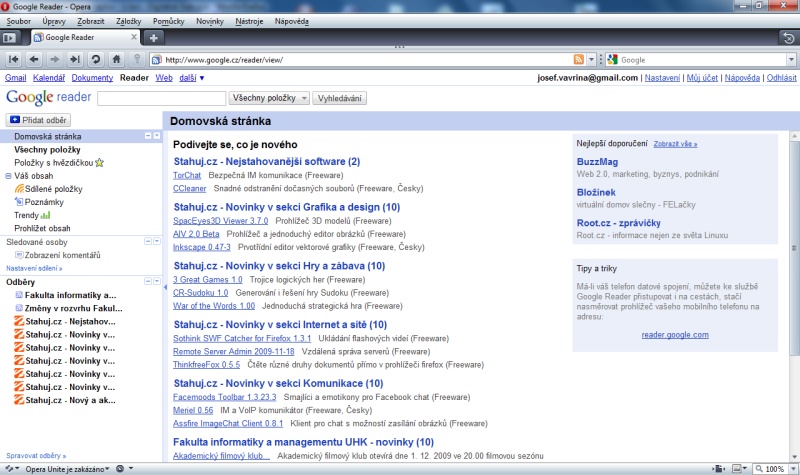Open the Nastavení settings link
This screenshot has height=475, width=800.
(x=662, y=78)
